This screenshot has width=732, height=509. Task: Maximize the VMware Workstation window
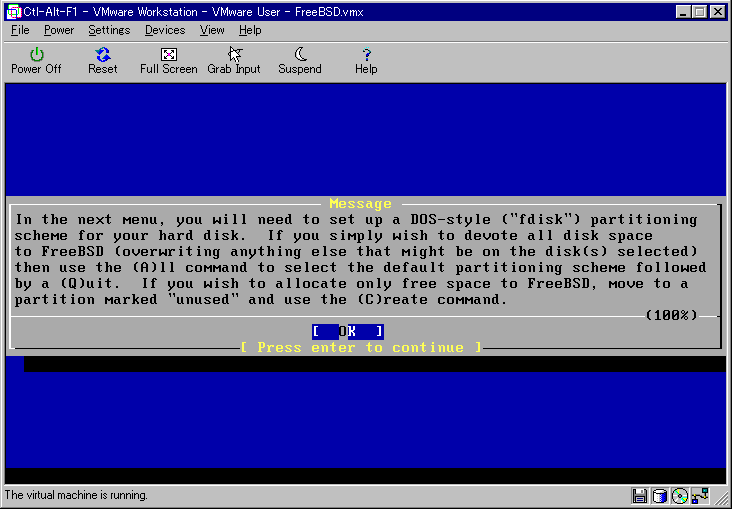(699, 12)
